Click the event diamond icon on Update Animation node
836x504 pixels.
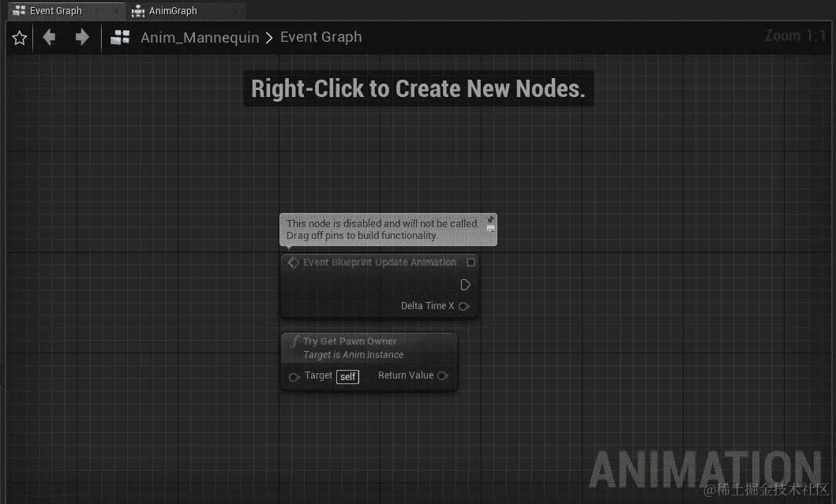(x=293, y=262)
